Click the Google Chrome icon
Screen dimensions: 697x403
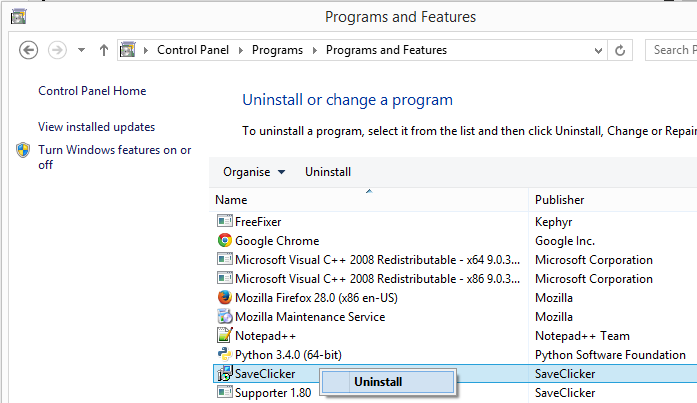click(225, 240)
